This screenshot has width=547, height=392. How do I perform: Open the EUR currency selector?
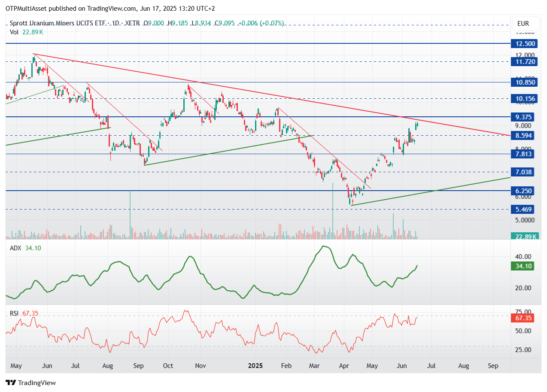click(x=523, y=24)
